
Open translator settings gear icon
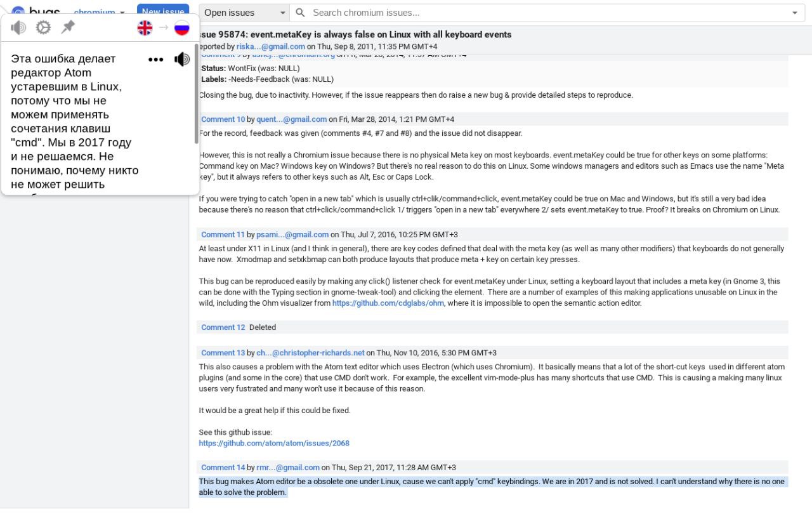tap(43, 27)
